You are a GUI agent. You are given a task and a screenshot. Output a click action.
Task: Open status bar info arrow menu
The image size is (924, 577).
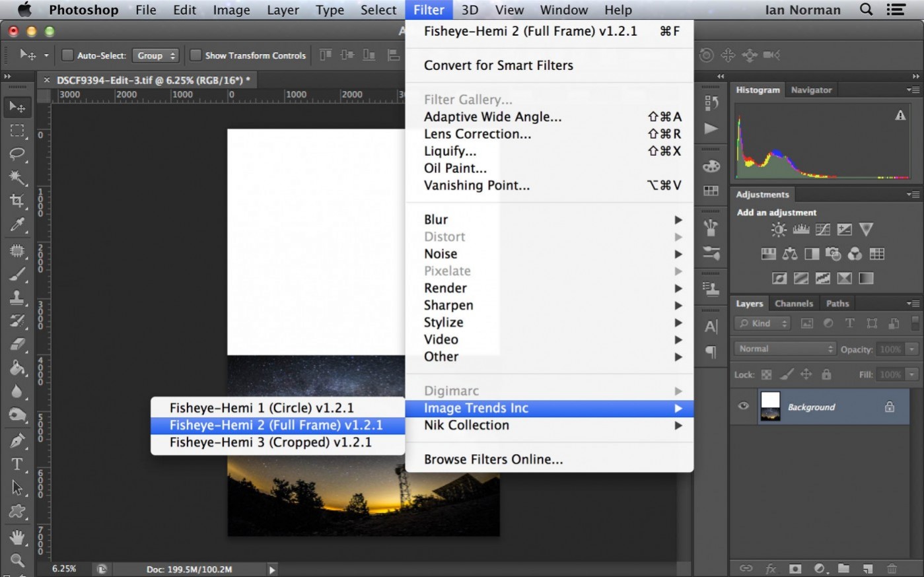[272, 569]
